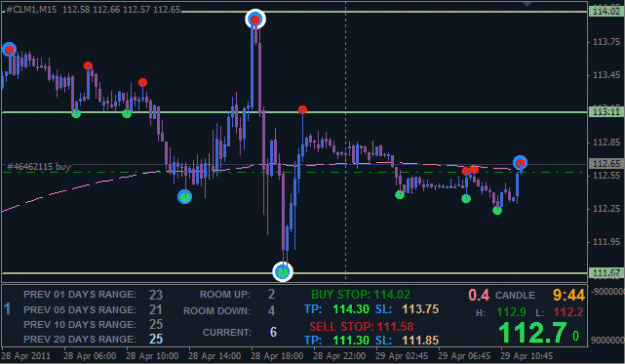This screenshot has width=625, height=364.
Task: Click the blue-ringed red marker on the latest candle
Action: click(520, 162)
